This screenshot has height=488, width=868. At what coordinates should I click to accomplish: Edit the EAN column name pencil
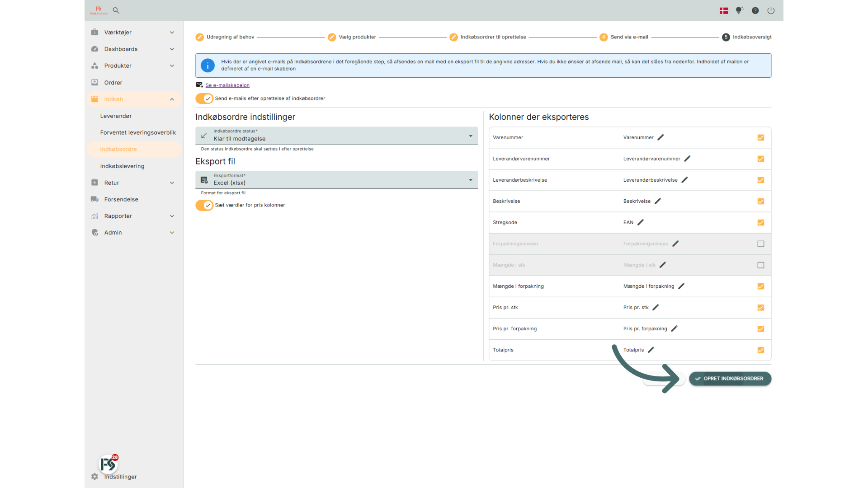click(641, 222)
